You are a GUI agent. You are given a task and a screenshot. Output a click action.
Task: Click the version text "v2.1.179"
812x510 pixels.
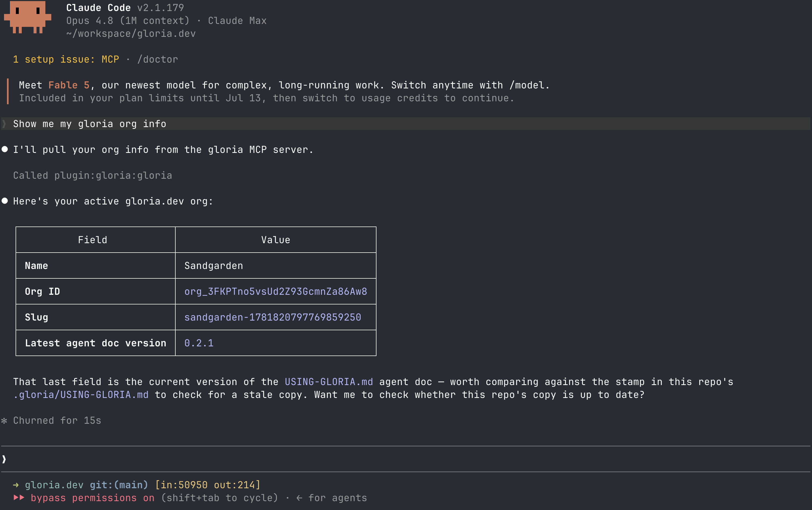161,8
